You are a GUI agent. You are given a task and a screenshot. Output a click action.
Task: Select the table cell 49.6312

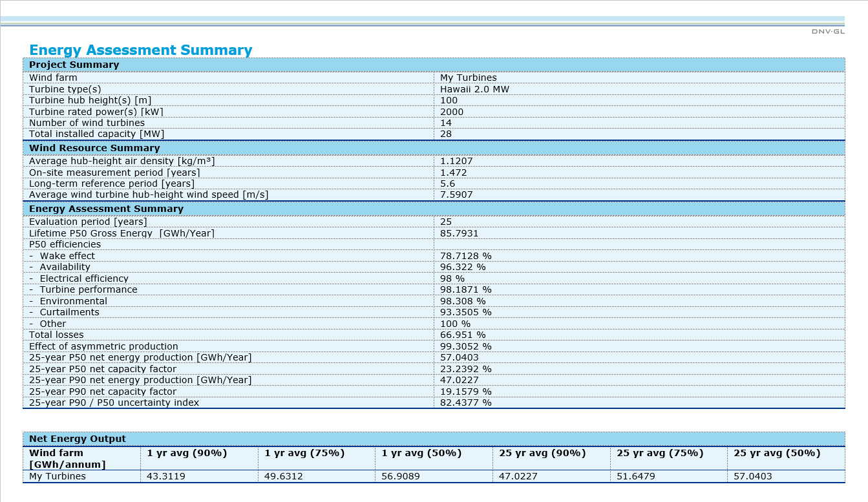tap(283, 477)
